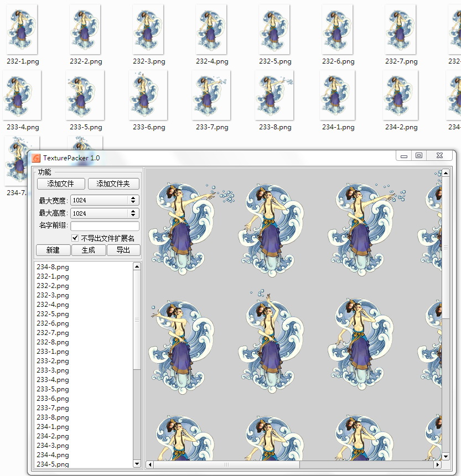The width and height of the screenshot is (461, 476).
Task: Select 233-2.png in the file list
Action: (x=53, y=361)
